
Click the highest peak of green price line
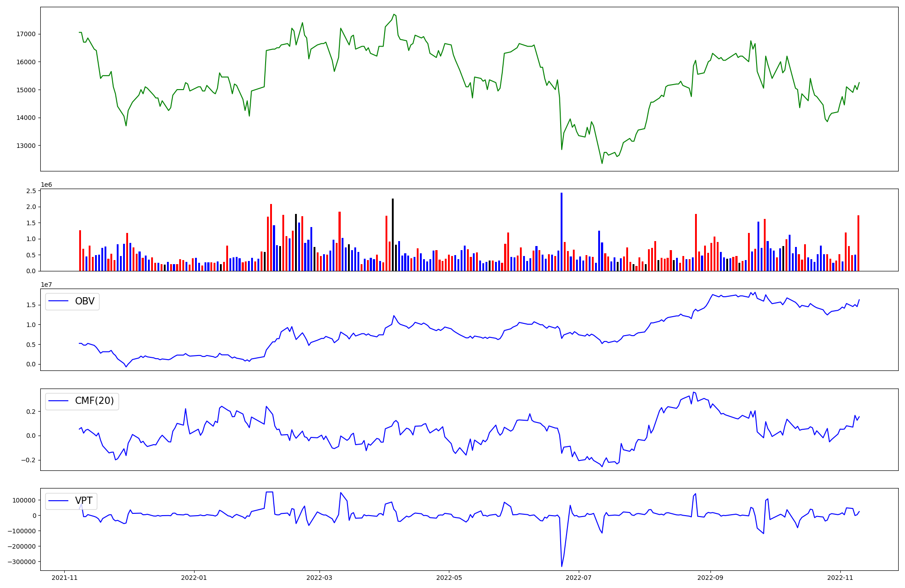point(394,14)
